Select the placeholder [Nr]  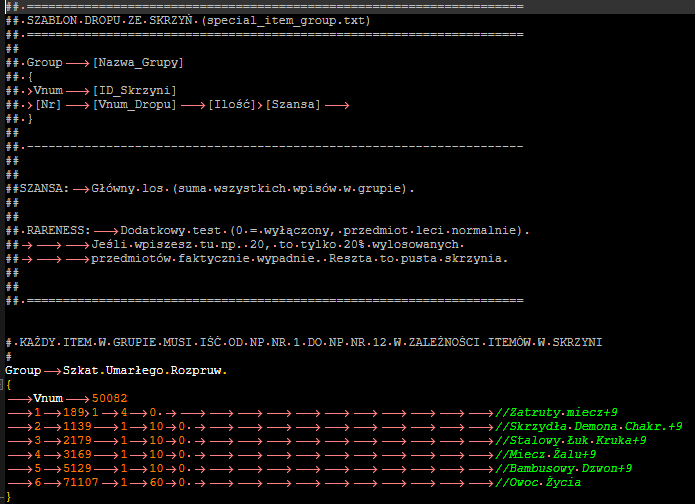point(48,105)
